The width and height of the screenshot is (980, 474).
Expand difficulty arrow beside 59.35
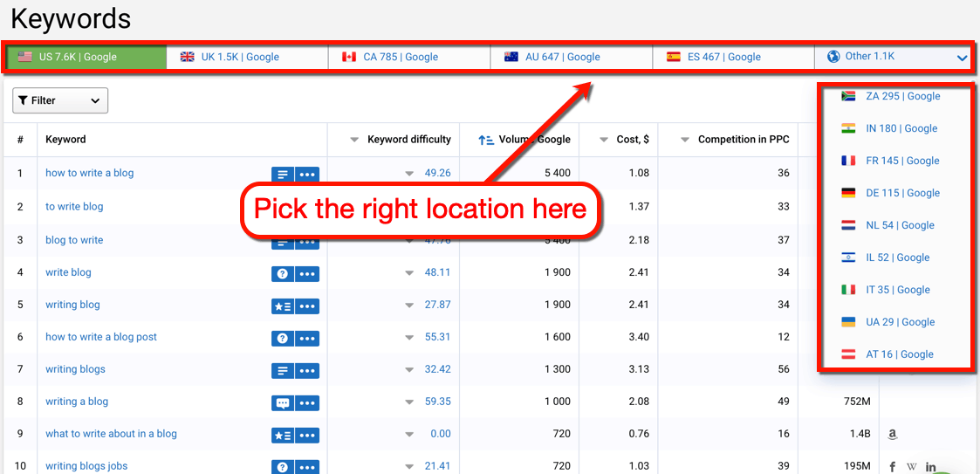pos(409,402)
